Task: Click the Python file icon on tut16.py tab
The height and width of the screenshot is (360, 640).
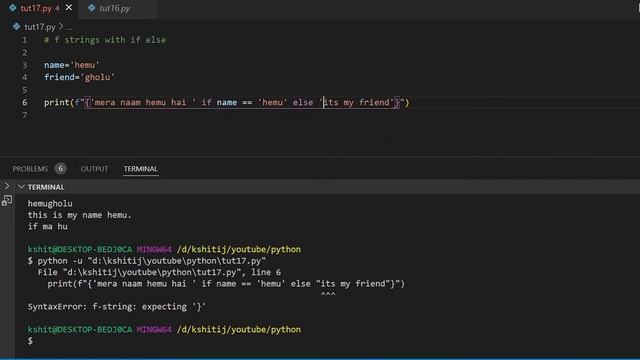Action: [x=92, y=8]
